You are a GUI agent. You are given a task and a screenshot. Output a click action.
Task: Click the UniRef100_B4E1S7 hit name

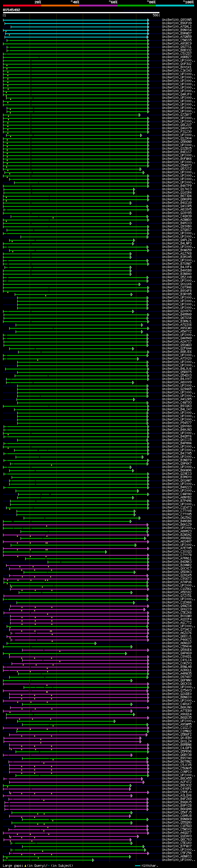click(x=177, y=151)
